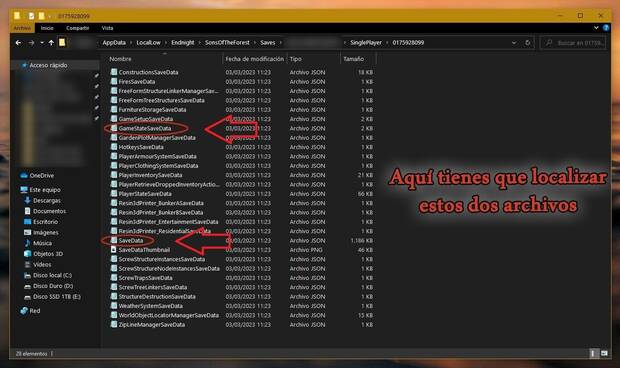Viewport: 620px width, 368px height.
Task: Select AppData in the address breadcrumb
Action: (x=114, y=43)
